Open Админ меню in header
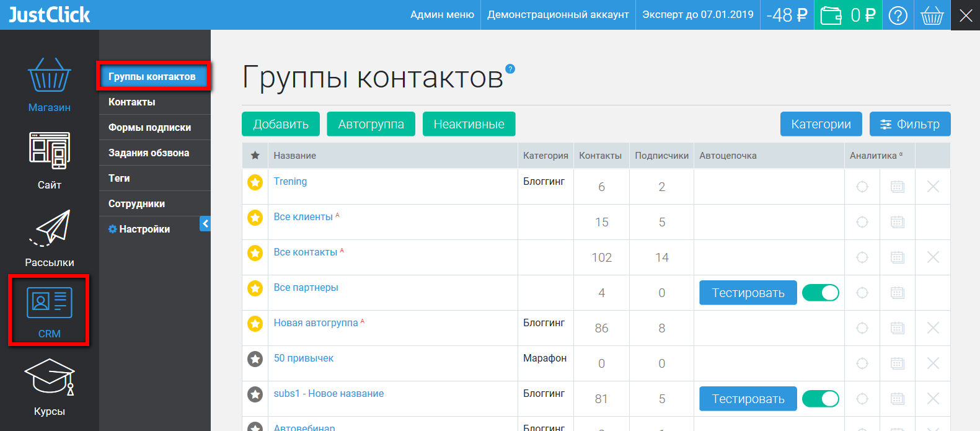Viewport: 980px width, 431px height. (442, 15)
